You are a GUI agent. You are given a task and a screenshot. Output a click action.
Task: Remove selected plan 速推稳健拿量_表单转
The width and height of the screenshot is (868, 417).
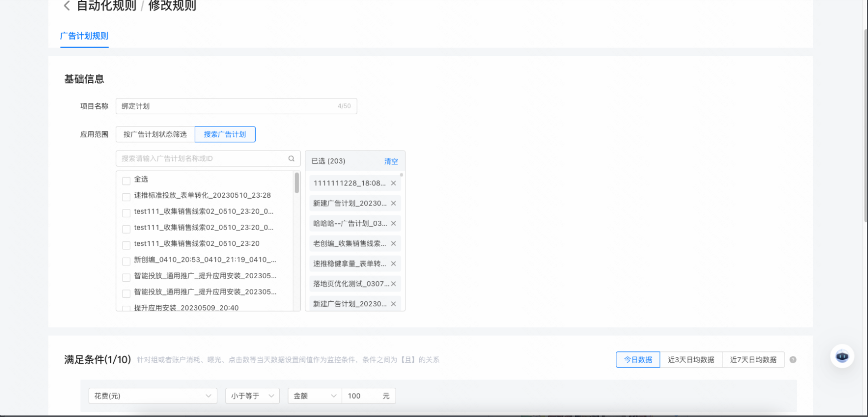[394, 263]
